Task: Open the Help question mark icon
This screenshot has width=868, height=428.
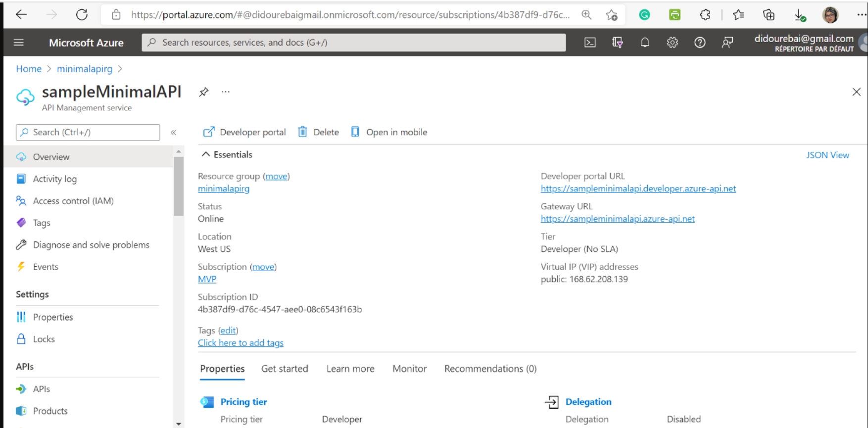Action: (700, 43)
